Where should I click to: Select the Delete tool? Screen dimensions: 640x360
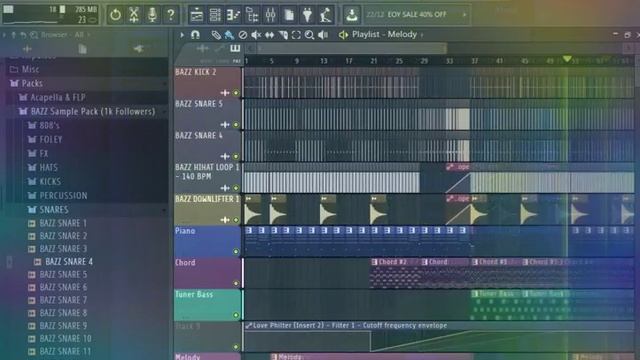(242, 35)
